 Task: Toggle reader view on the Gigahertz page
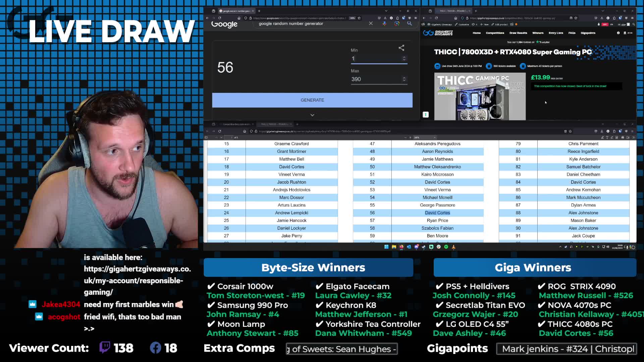[571, 18]
